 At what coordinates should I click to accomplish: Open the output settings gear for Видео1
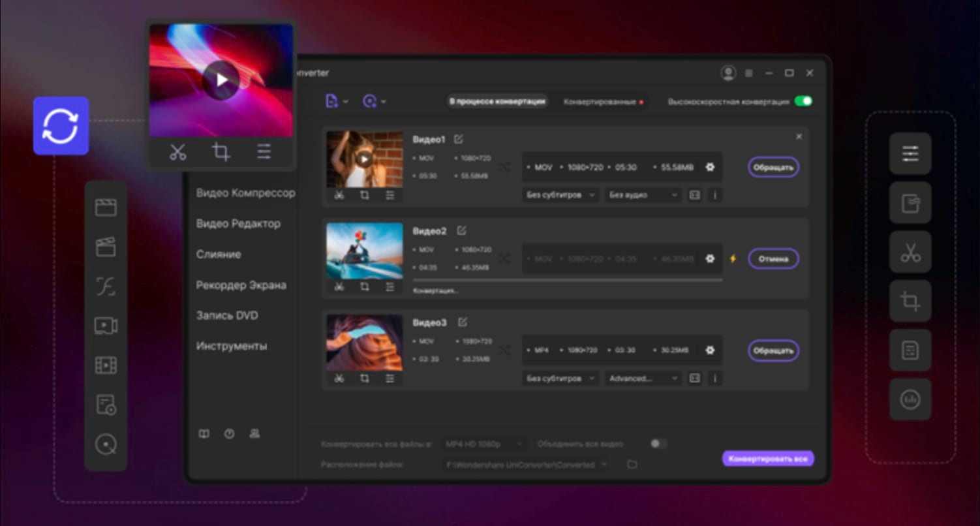(709, 168)
